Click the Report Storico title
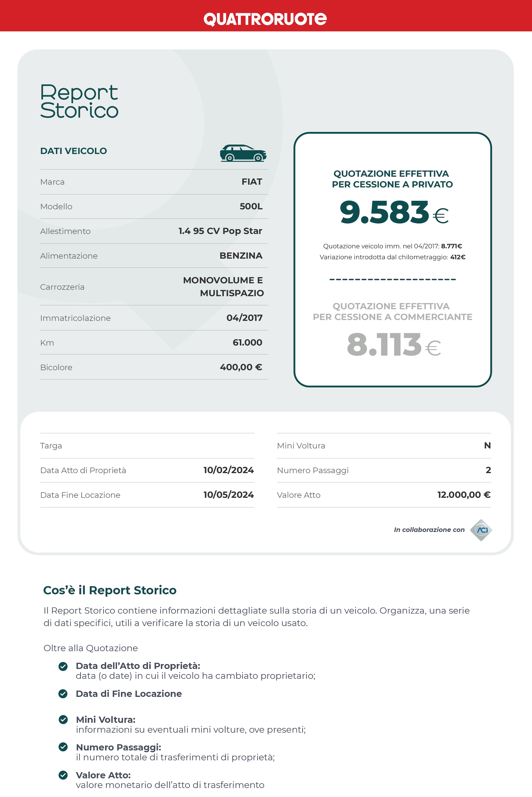The width and height of the screenshot is (532, 797). point(79,101)
